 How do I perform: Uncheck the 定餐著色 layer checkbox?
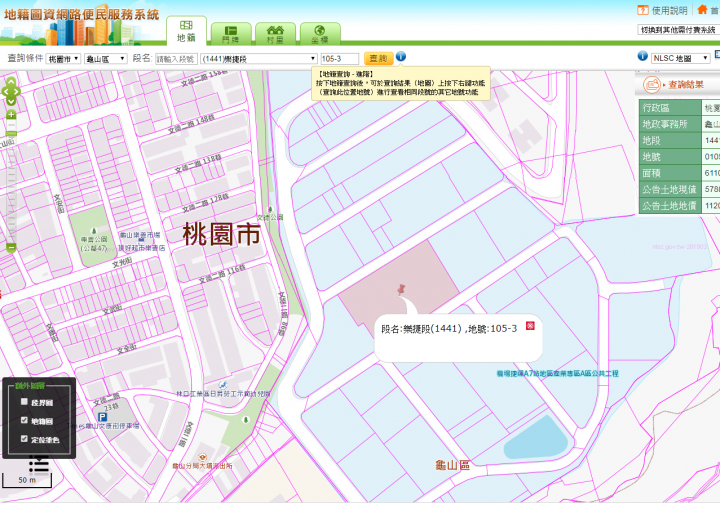point(24,439)
